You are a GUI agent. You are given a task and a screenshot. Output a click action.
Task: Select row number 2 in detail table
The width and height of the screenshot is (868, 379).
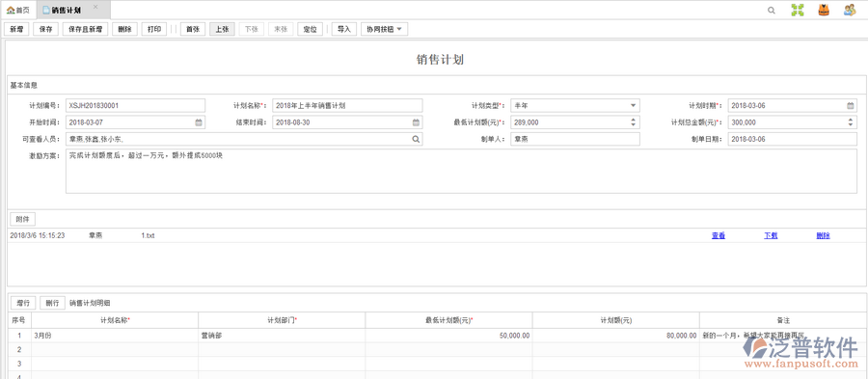pyautogui.click(x=19, y=350)
